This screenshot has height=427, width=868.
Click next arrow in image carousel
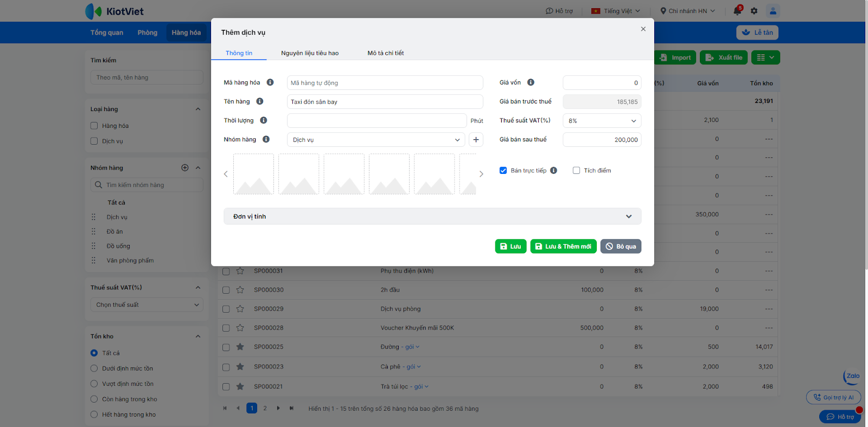481,174
